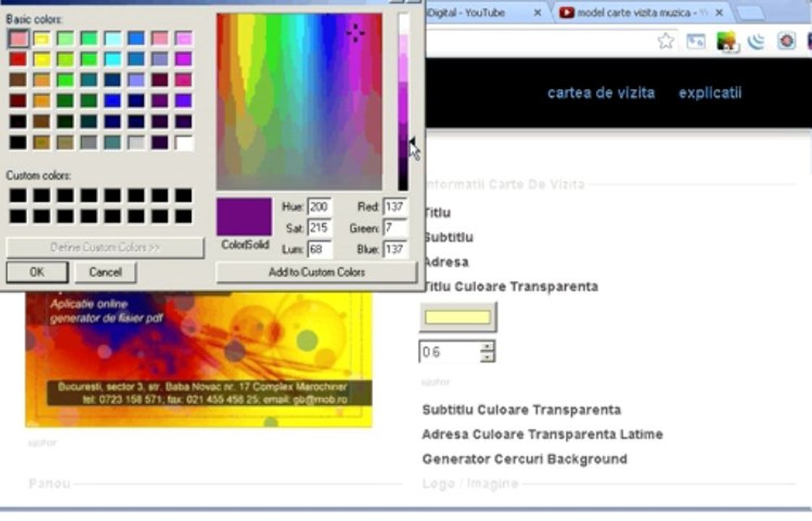The height and width of the screenshot is (521, 812).
Task: Click the YouTube favicon on the 'model carte vizita muzica' tab
Action: (567, 12)
